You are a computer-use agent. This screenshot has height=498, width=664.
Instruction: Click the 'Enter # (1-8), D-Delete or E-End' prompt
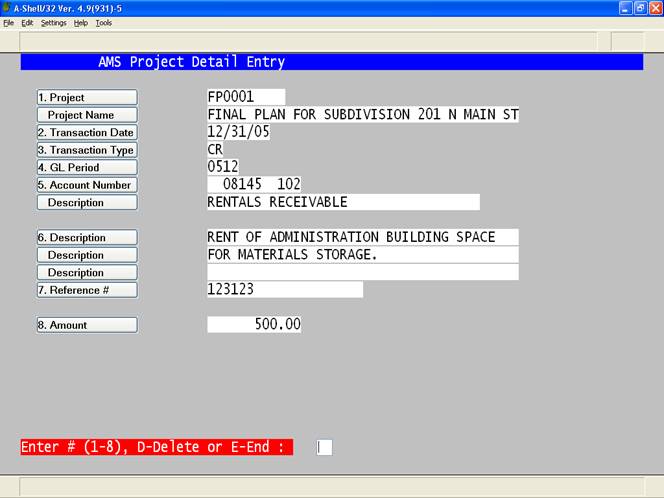[157, 447]
